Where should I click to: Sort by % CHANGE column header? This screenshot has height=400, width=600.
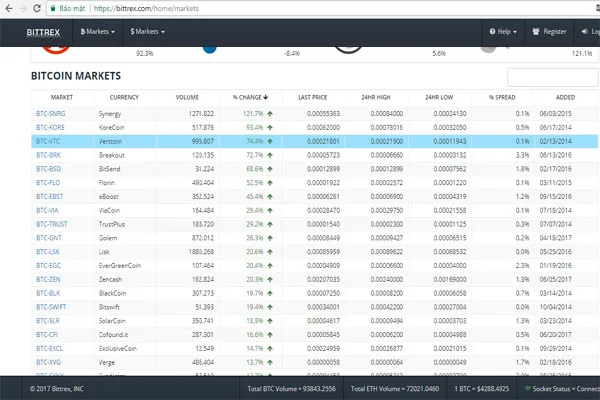[x=250, y=97]
